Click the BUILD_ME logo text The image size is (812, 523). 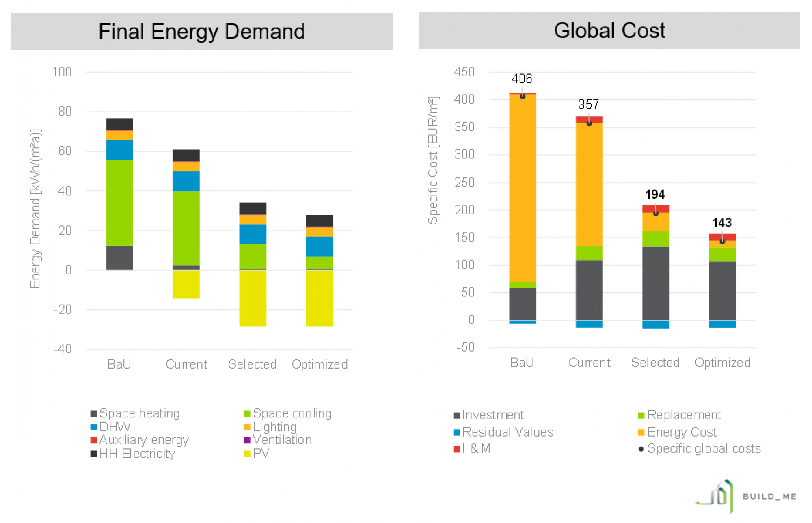tap(769, 496)
